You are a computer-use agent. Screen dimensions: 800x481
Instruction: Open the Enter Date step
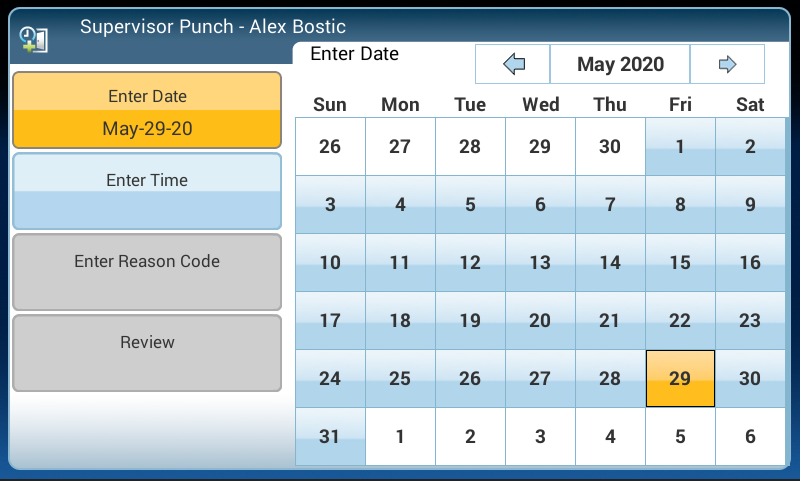(x=147, y=110)
